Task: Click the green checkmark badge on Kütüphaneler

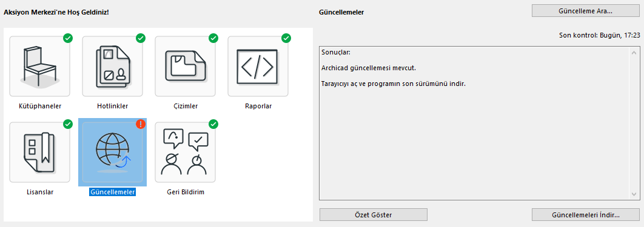Action: click(68, 38)
